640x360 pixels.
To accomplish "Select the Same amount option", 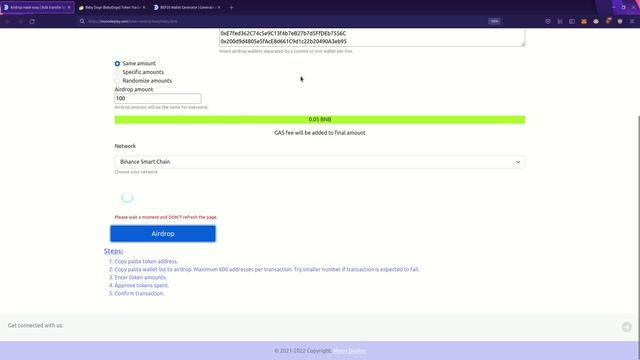I will pyautogui.click(x=117, y=64).
